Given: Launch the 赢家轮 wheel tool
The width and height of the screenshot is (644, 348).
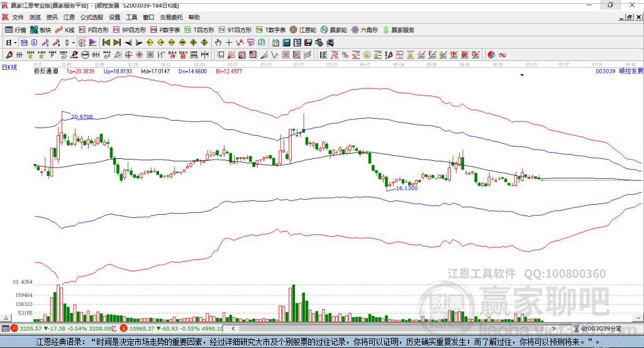Looking at the screenshot, I should (x=334, y=30).
